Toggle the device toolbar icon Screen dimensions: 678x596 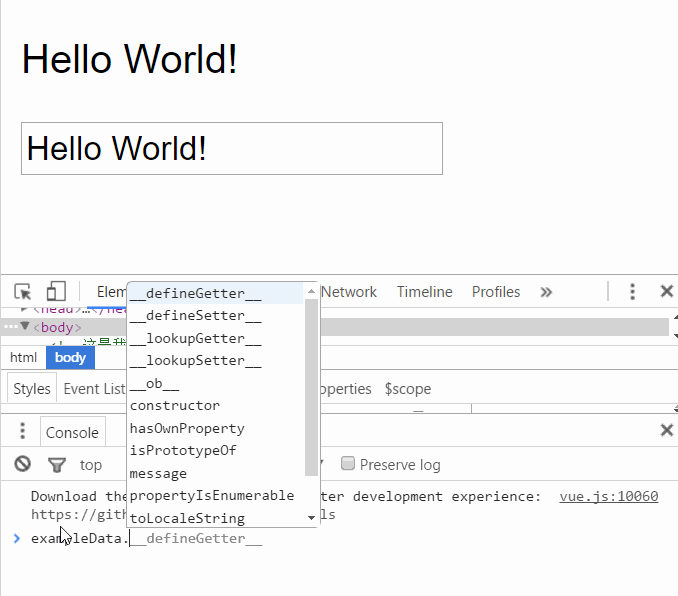click(56, 292)
